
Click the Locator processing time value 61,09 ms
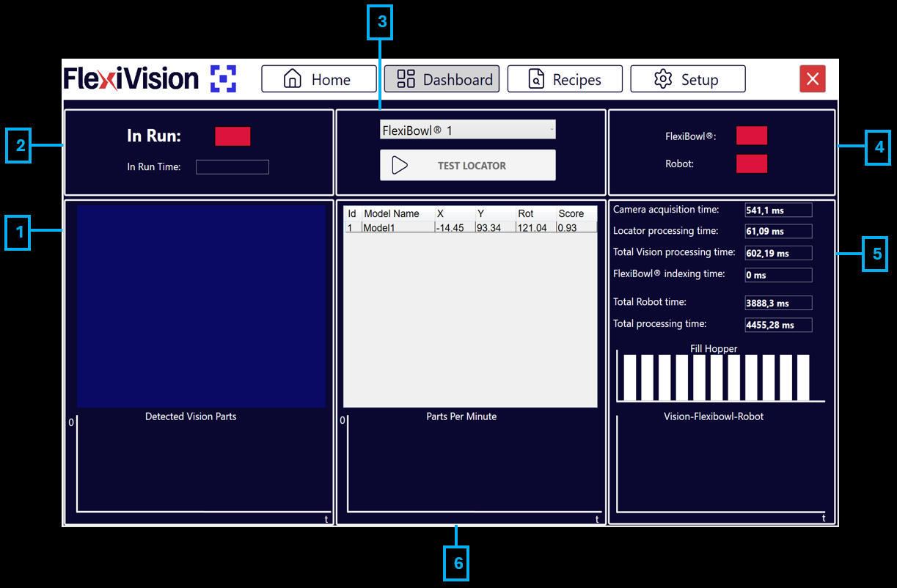[778, 232]
